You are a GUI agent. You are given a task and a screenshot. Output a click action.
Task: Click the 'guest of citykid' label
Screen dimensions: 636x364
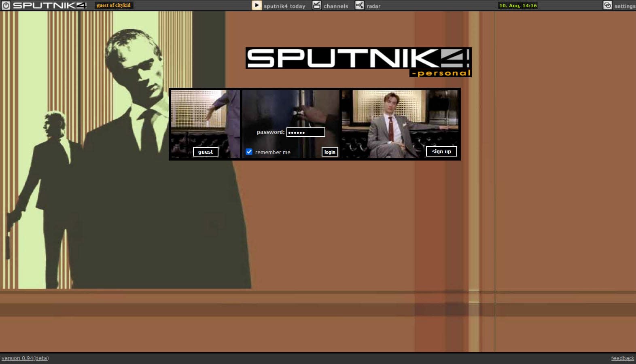click(114, 5)
